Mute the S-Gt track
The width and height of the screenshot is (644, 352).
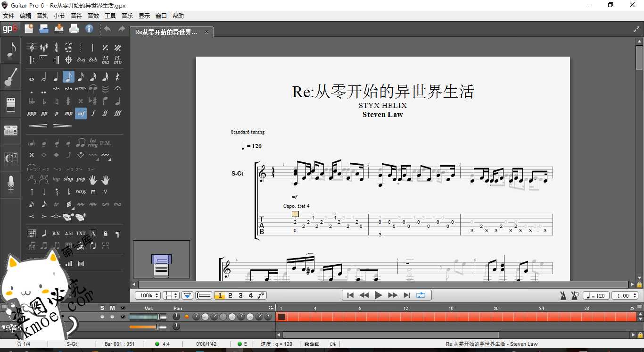click(112, 317)
